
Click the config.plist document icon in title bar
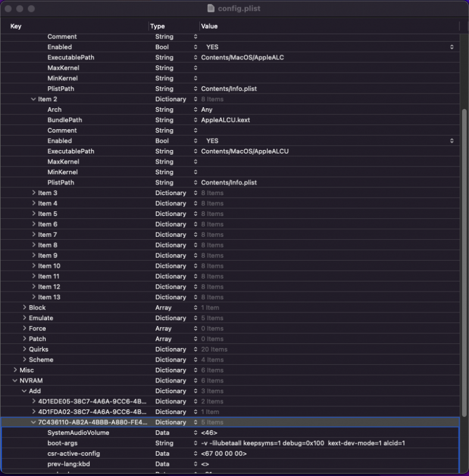211,9
